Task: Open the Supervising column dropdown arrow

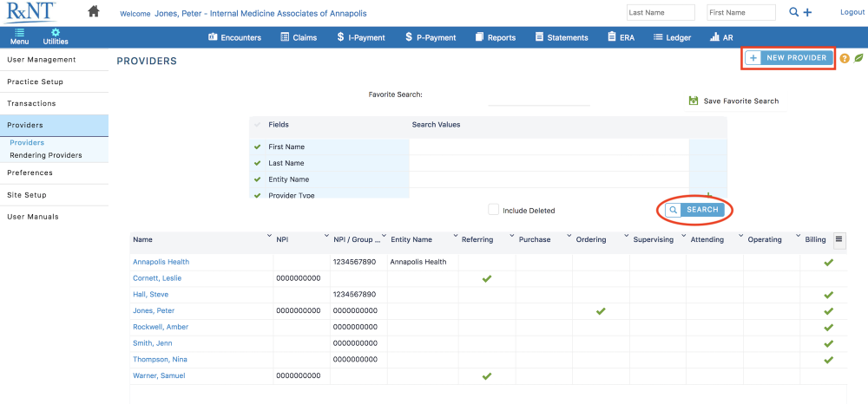Action: point(683,237)
